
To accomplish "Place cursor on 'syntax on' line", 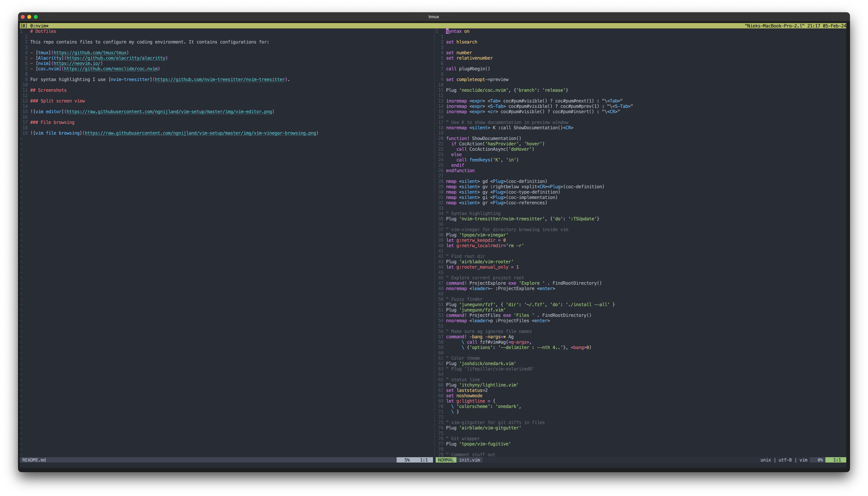I will coord(458,31).
